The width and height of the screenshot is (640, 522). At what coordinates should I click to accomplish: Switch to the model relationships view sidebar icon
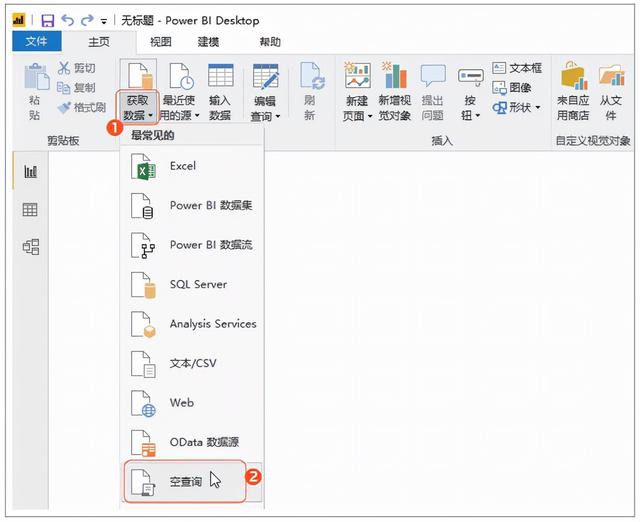31,247
